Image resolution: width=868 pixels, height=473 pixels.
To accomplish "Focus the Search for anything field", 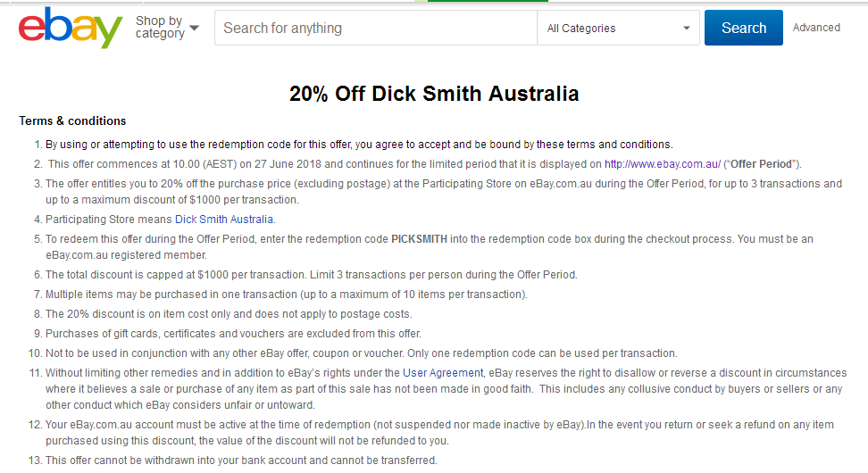I will [x=375, y=28].
